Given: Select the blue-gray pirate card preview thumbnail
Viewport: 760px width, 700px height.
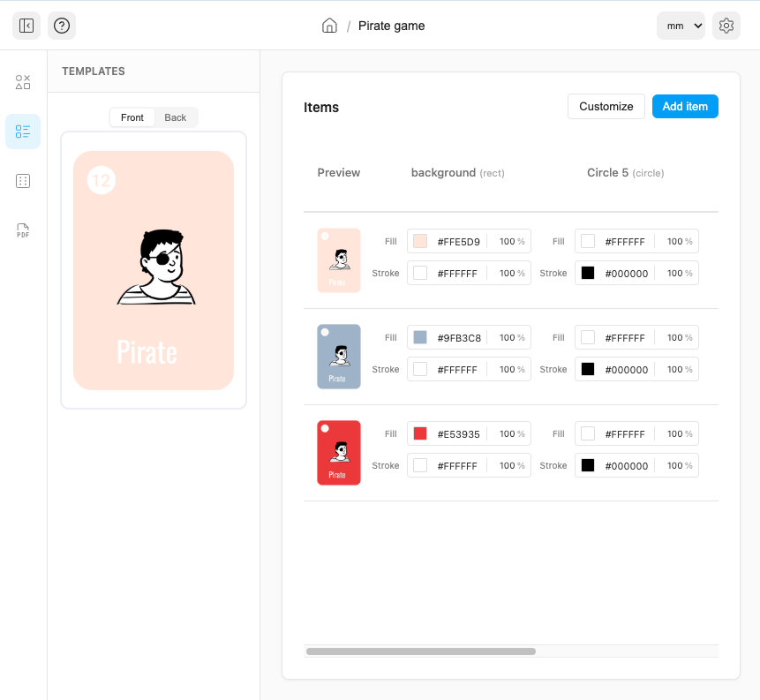Looking at the screenshot, I should point(339,357).
